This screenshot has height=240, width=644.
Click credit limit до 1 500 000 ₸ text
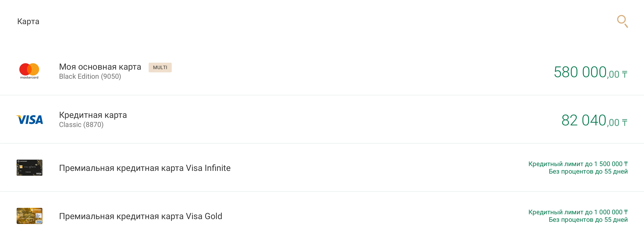tap(578, 164)
